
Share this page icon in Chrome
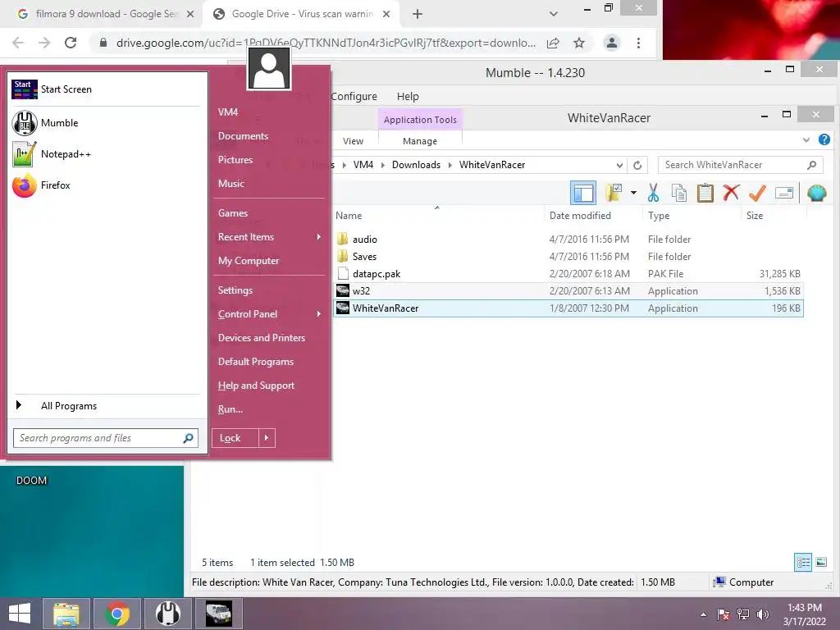tap(553, 43)
